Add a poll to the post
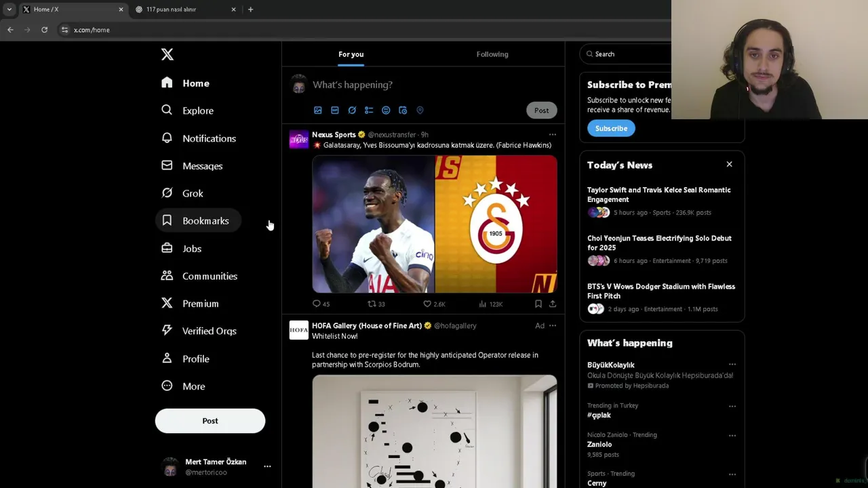The width and height of the screenshot is (868, 488). point(369,110)
